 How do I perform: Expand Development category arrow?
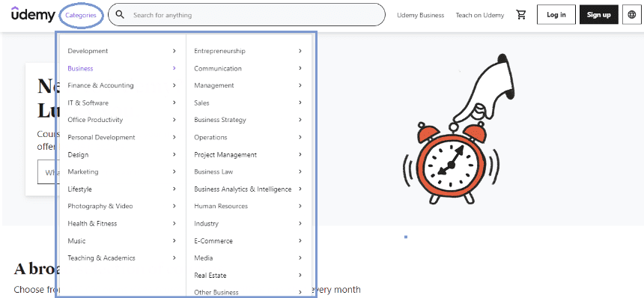(174, 51)
